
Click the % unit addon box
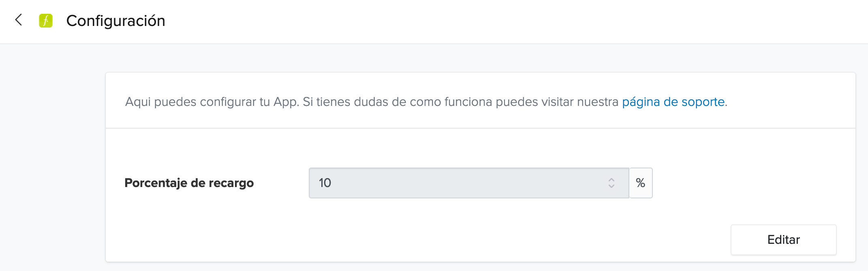[x=641, y=183]
